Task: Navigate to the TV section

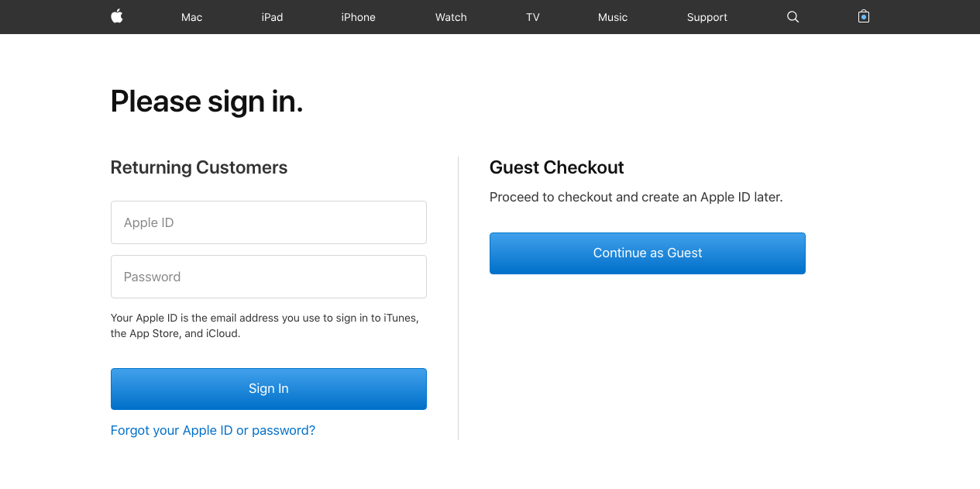Action: pos(533,17)
